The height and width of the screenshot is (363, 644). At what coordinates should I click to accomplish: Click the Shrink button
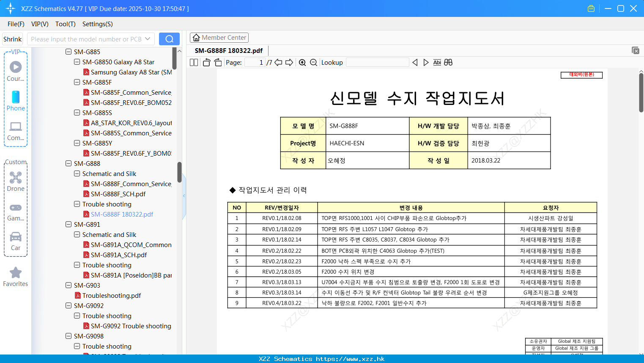pos(13,39)
